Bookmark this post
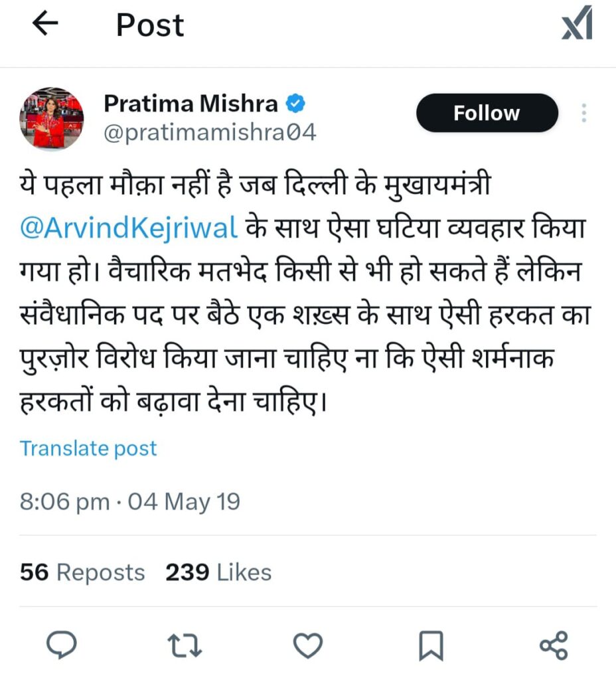 (x=431, y=645)
